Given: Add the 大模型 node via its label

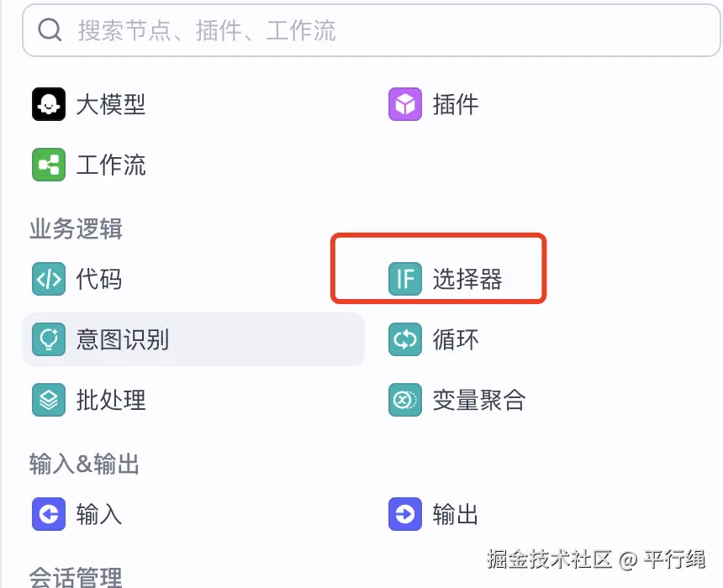Looking at the screenshot, I should [111, 105].
